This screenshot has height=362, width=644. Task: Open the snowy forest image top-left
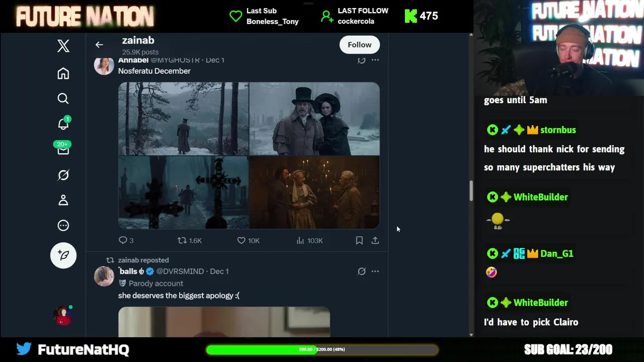[x=183, y=119]
